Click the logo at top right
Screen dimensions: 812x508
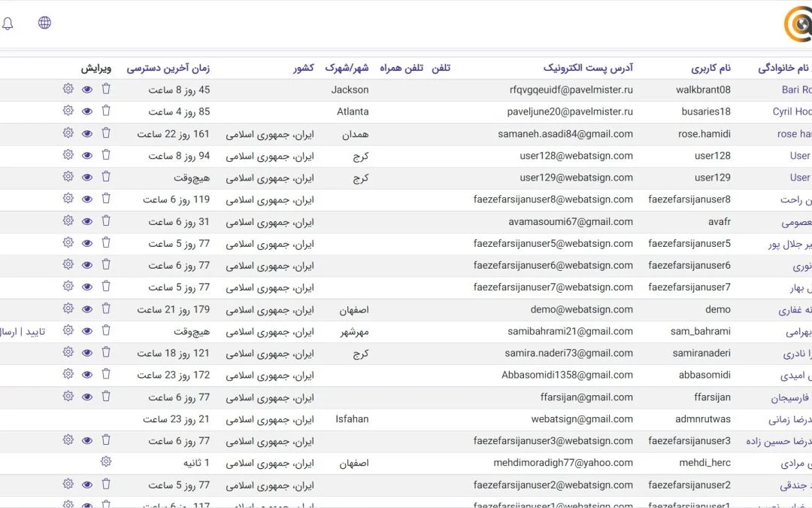(x=798, y=25)
